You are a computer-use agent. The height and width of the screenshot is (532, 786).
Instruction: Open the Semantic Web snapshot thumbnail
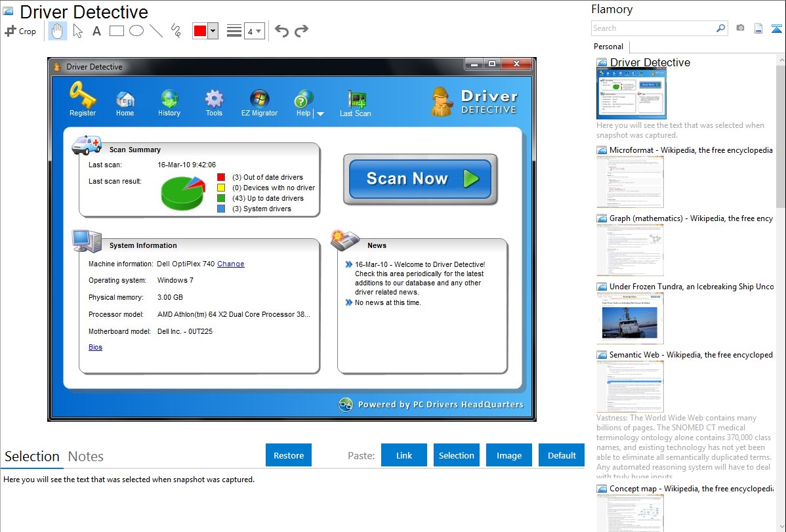(630, 386)
